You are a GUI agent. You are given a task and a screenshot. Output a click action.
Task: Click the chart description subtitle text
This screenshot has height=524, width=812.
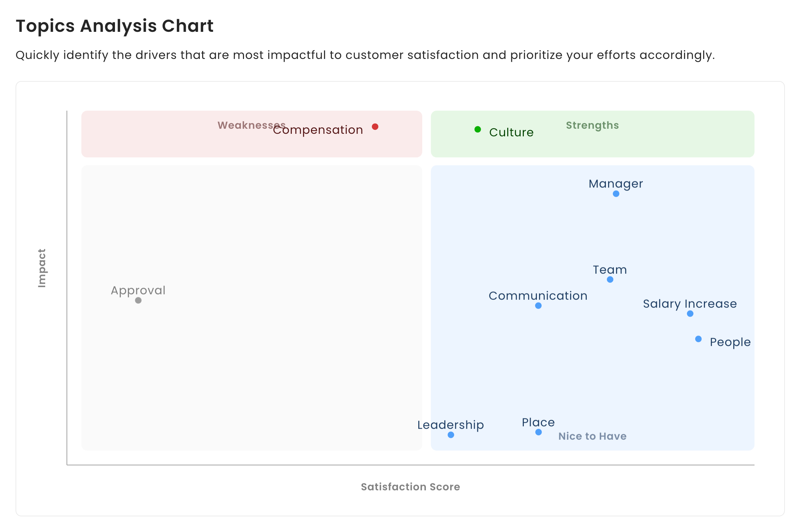click(x=365, y=55)
